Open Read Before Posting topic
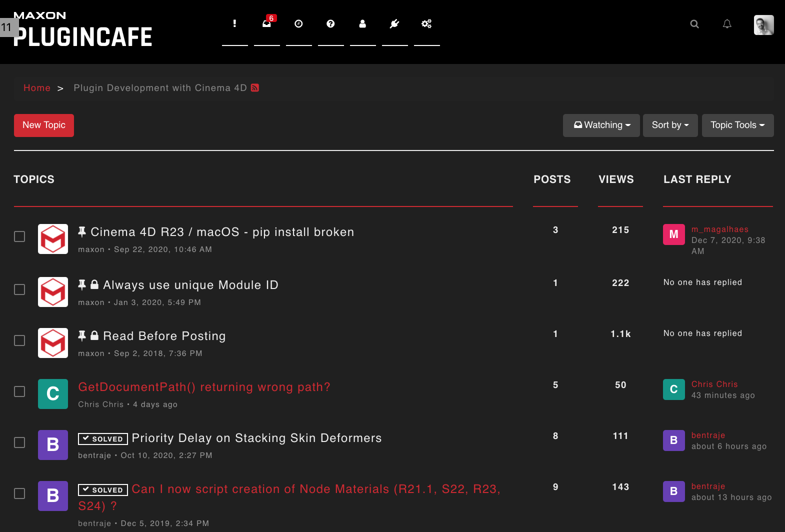 tap(164, 336)
